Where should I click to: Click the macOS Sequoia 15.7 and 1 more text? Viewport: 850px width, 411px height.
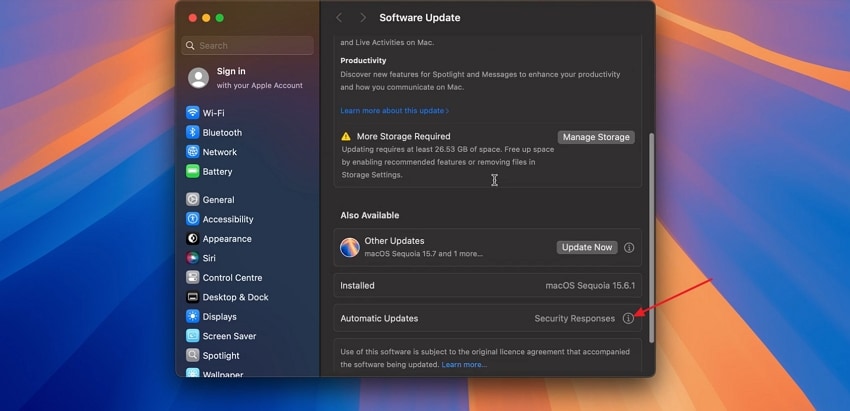tap(423, 254)
